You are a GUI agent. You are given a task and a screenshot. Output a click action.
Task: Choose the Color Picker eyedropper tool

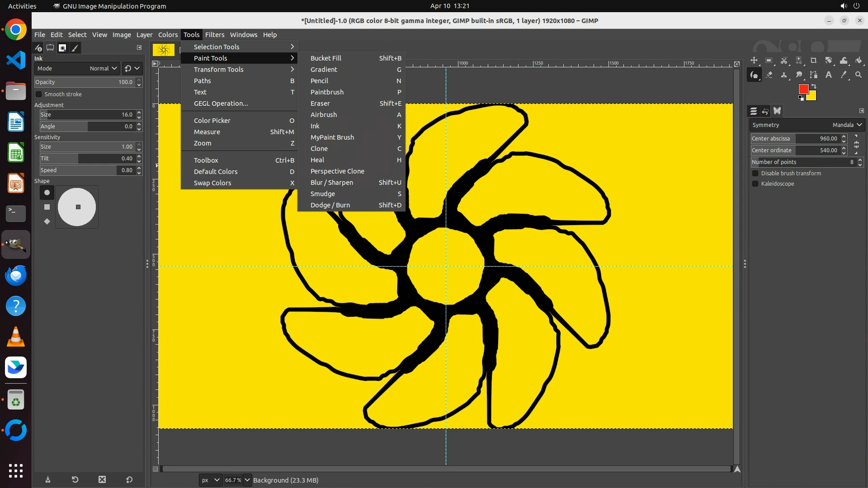pyautogui.click(x=844, y=75)
